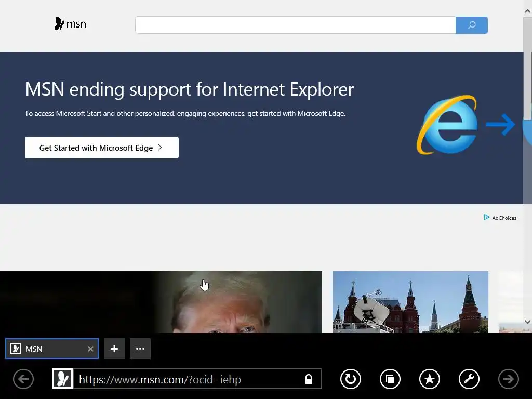The width and height of the screenshot is (532, 399).
Task: Click the MSN ending support headline
Action: (189, 89)
